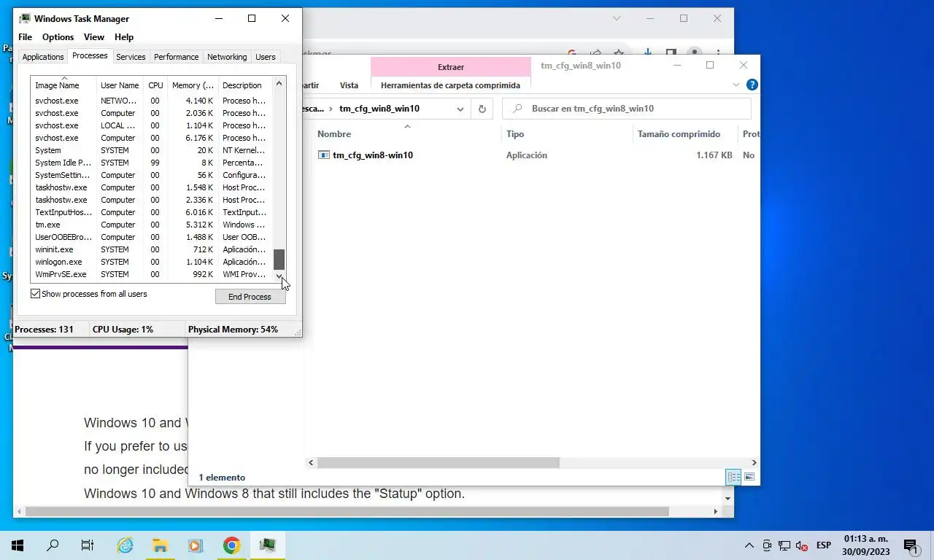Open Chrome tab search chevron
The width and height of the screenshot is (934, 560).
point(617,18)
